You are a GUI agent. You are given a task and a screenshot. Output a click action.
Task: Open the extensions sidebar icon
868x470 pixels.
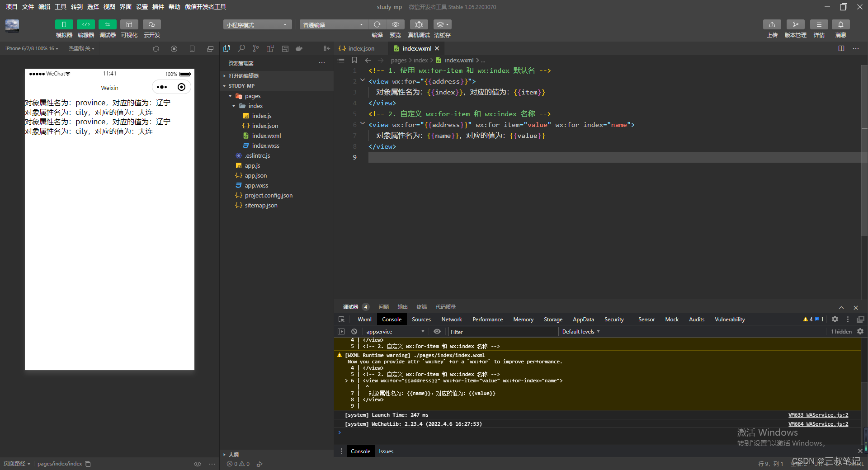coord(270,48)
